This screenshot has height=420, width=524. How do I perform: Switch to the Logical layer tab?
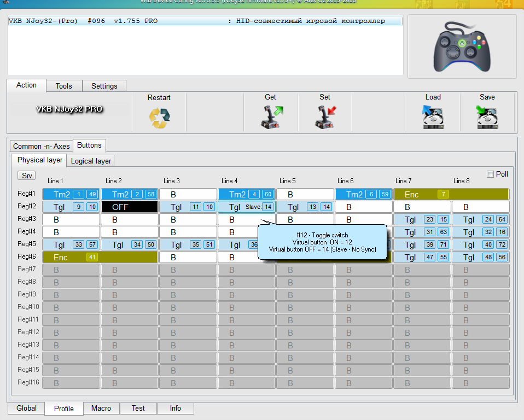point(91,161)
